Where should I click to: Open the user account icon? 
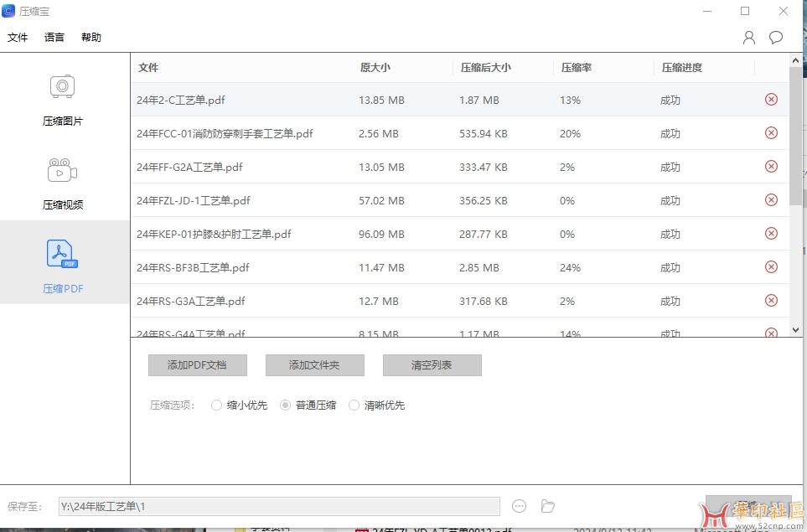pyautogui.click(x=748, y=37)
